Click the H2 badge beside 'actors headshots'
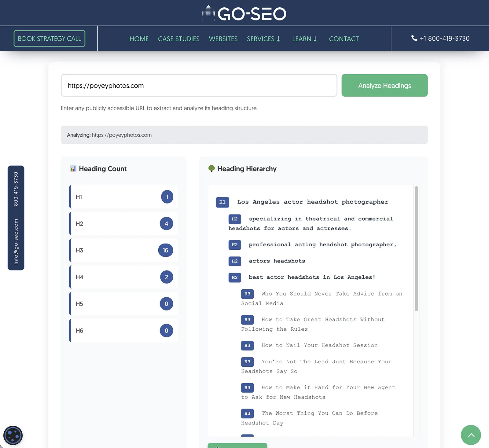The width and height of the screenshot is (489, 448). [234, 261]
